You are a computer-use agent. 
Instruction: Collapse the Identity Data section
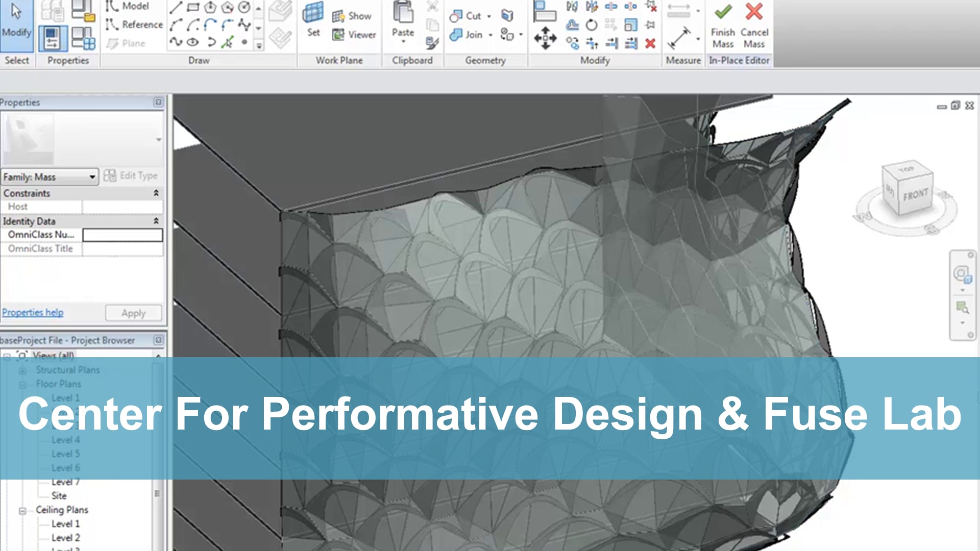[156, 221]
